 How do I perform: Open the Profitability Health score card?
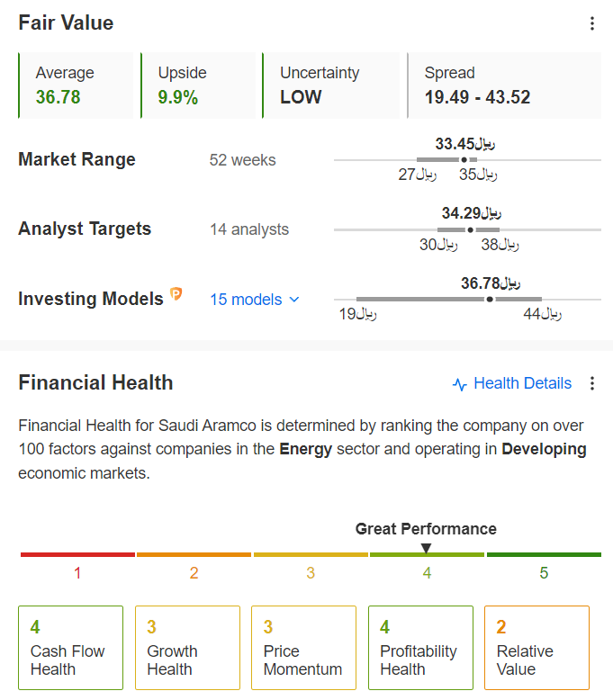coord(420,647)
